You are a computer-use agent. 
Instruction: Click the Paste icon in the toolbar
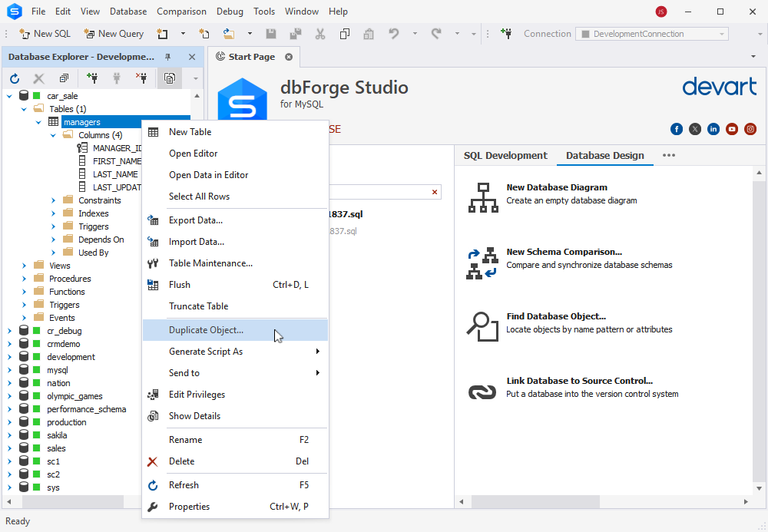click(369, 34)
